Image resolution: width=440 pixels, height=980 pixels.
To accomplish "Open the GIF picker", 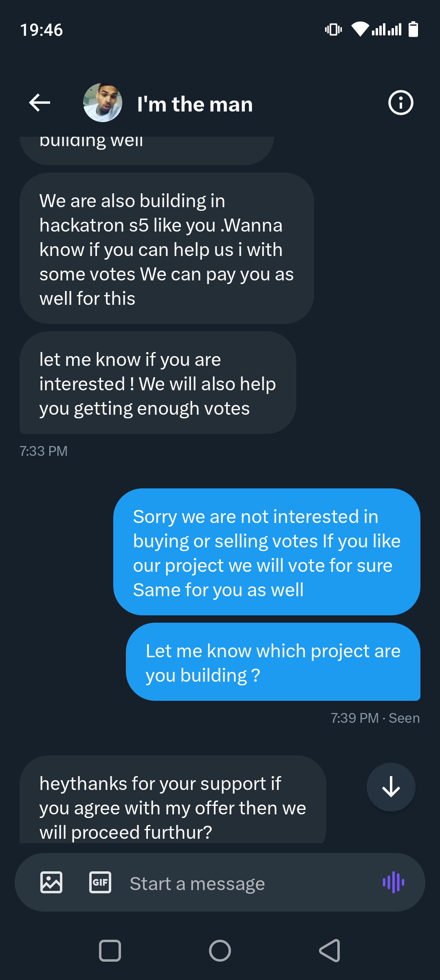I will [100, 882].
